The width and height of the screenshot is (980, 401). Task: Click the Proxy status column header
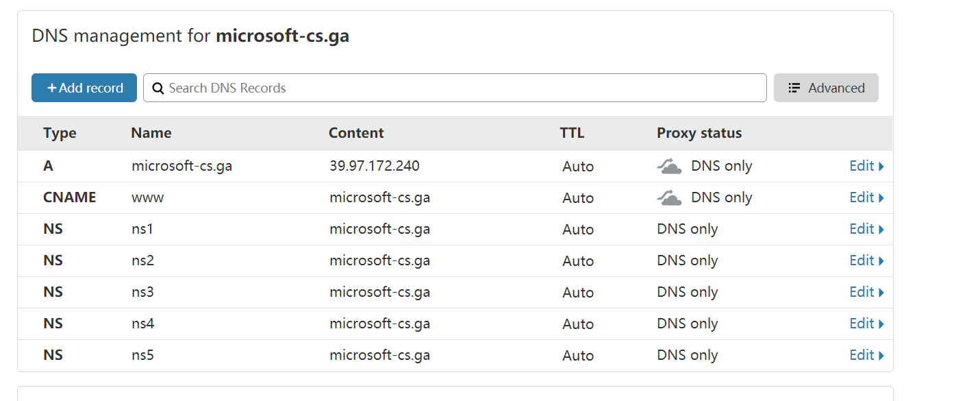click(x=699, y=133)
